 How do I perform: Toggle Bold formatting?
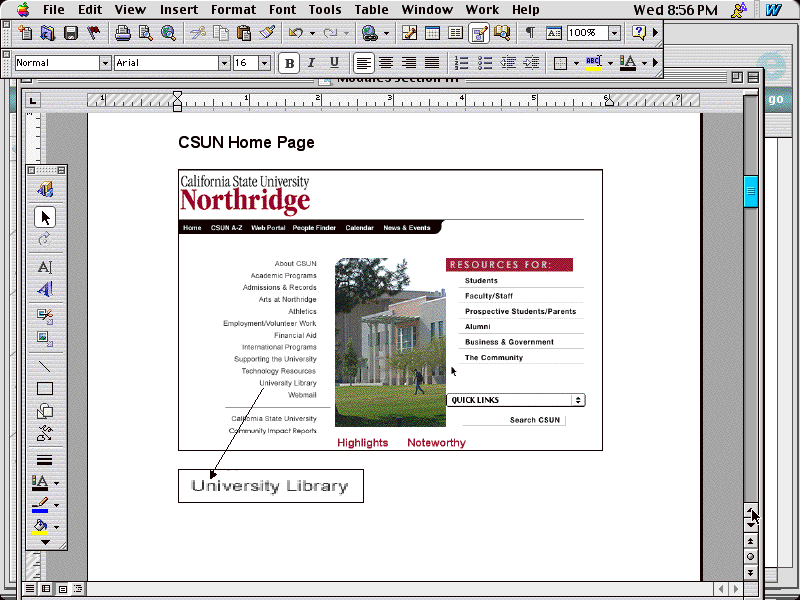point(289,63)
